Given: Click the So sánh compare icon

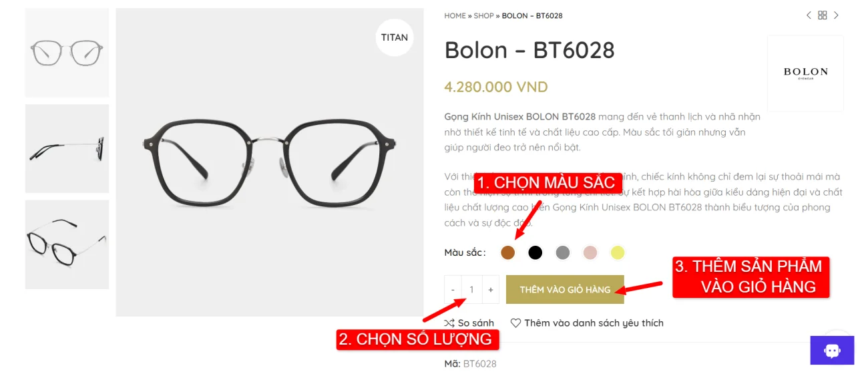Looking at the screenshot, I should tap(449, 323).
